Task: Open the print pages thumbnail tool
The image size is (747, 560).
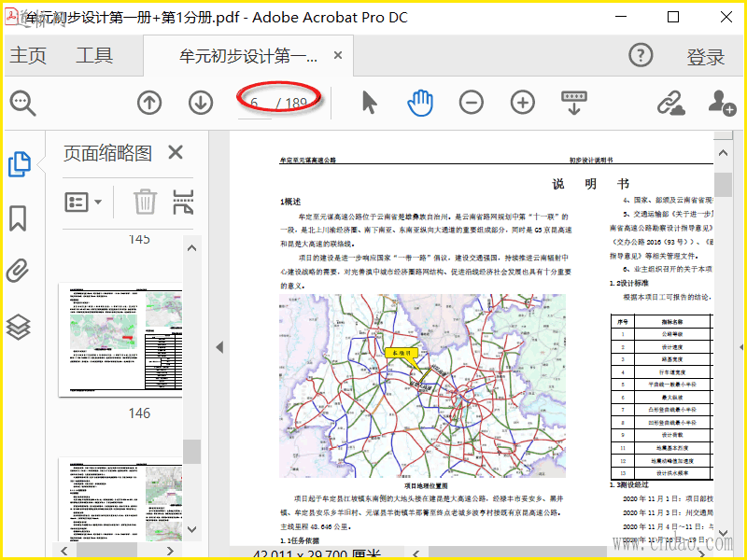Action: click(183, 202)
